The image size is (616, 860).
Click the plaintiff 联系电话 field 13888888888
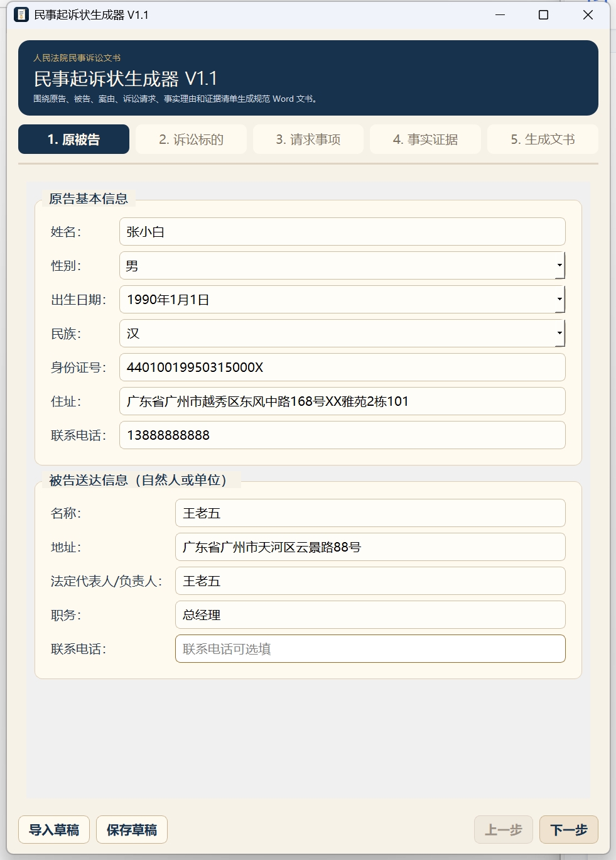pyautogui.click(x=342, y=435)
